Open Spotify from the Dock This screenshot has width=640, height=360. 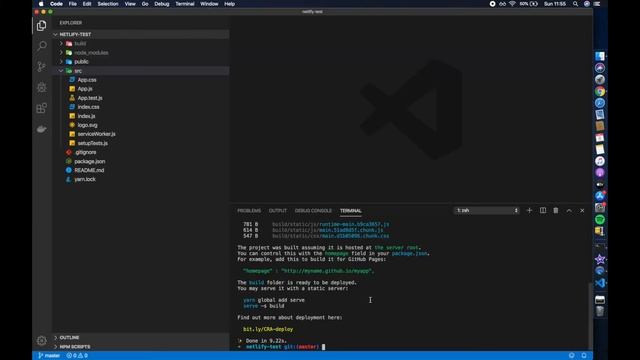[600, 220]
